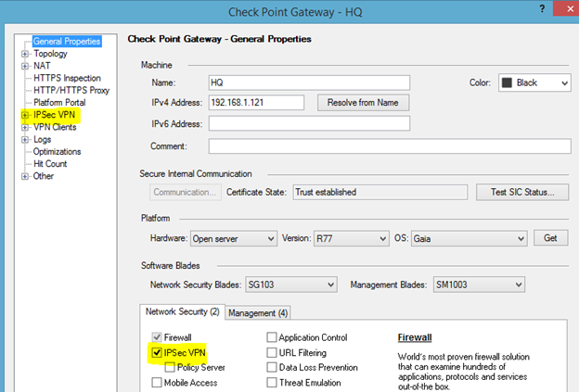Select Other in the tree

pos(44,176)
